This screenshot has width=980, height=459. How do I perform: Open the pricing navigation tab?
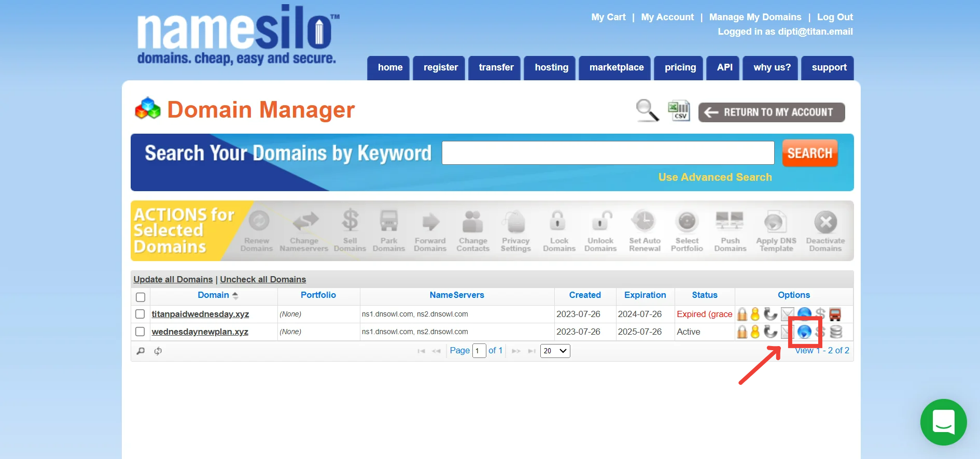(x=679, y=68)
